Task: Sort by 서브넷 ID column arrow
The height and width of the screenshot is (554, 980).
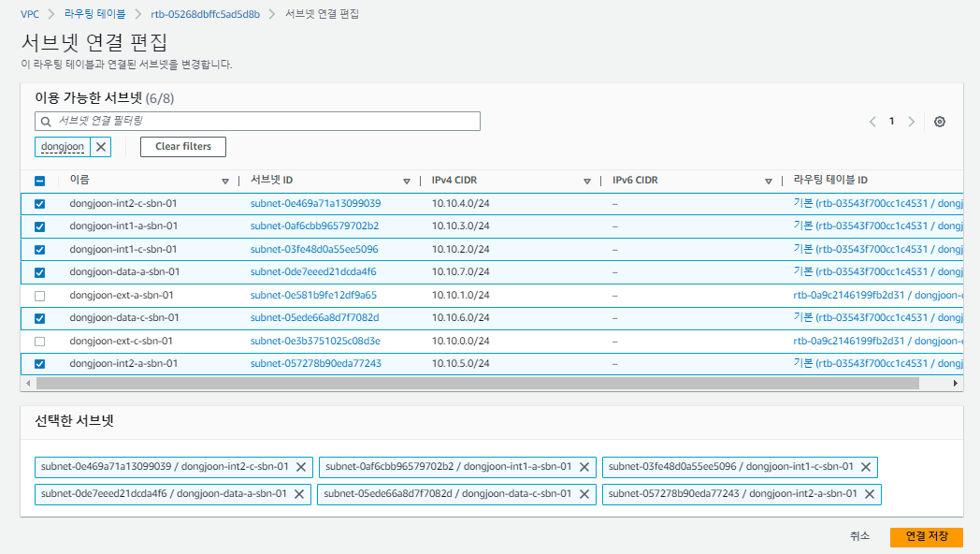Action: click(406, 182)
